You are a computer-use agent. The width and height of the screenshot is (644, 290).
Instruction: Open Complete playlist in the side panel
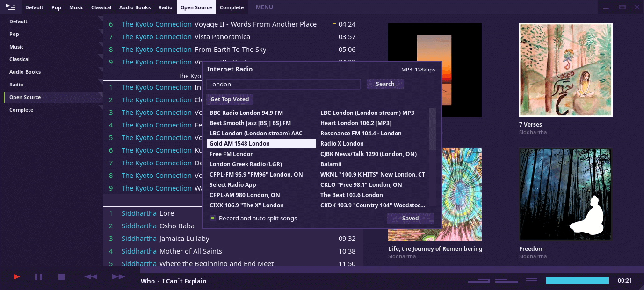coord(51,110)
